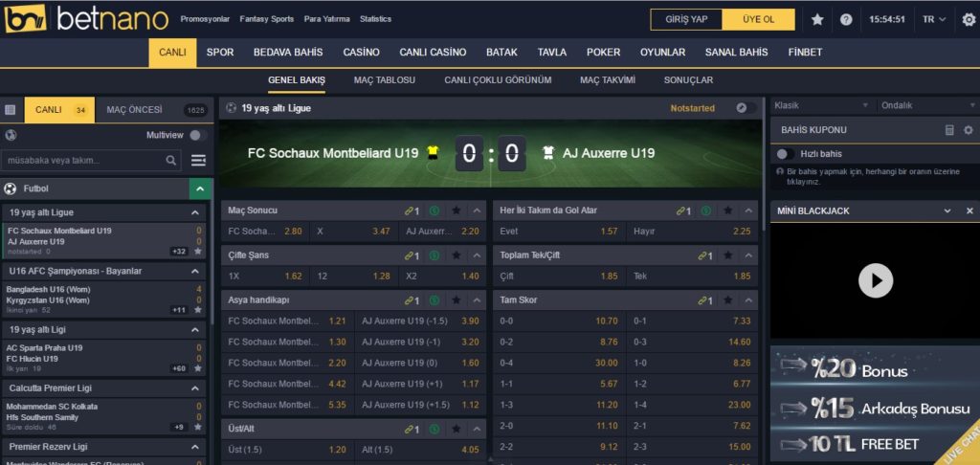Click the search magnifier icon
The image size is (980, 465).
point(171,161)
